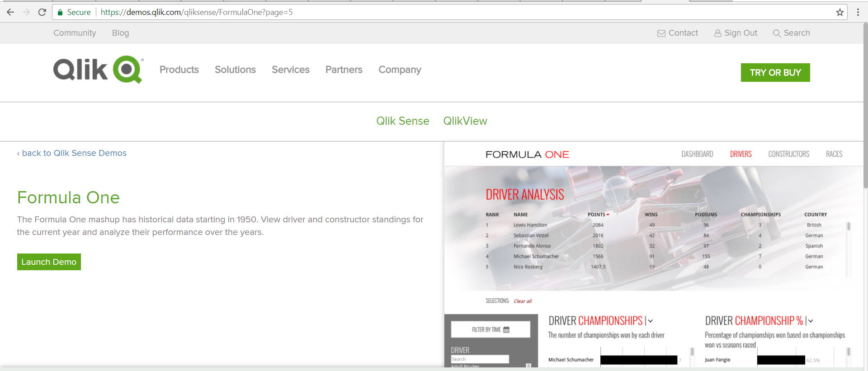Open the Products menu
This screenshot has width=868, height=371.
pos(179,70)
